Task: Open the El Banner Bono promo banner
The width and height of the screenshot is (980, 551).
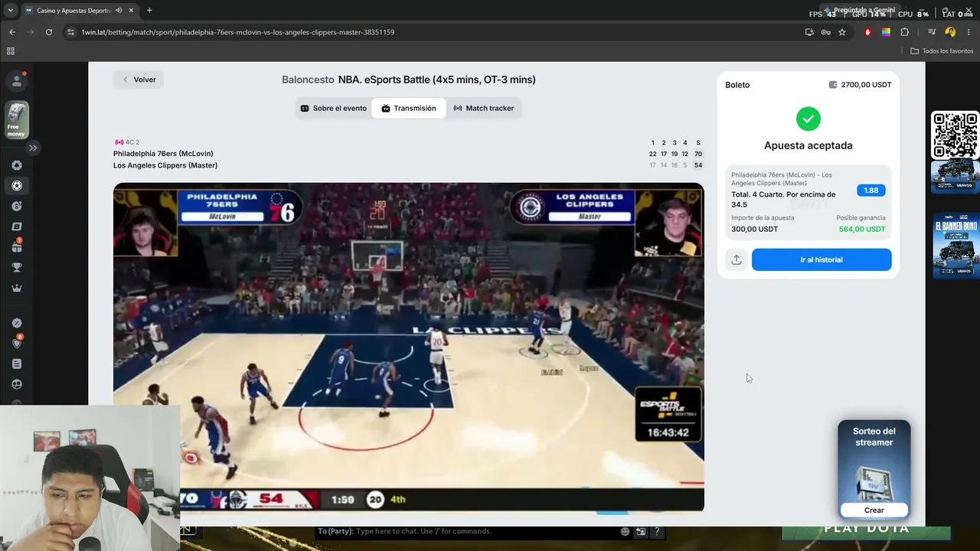Action: (x=955, y=246)
